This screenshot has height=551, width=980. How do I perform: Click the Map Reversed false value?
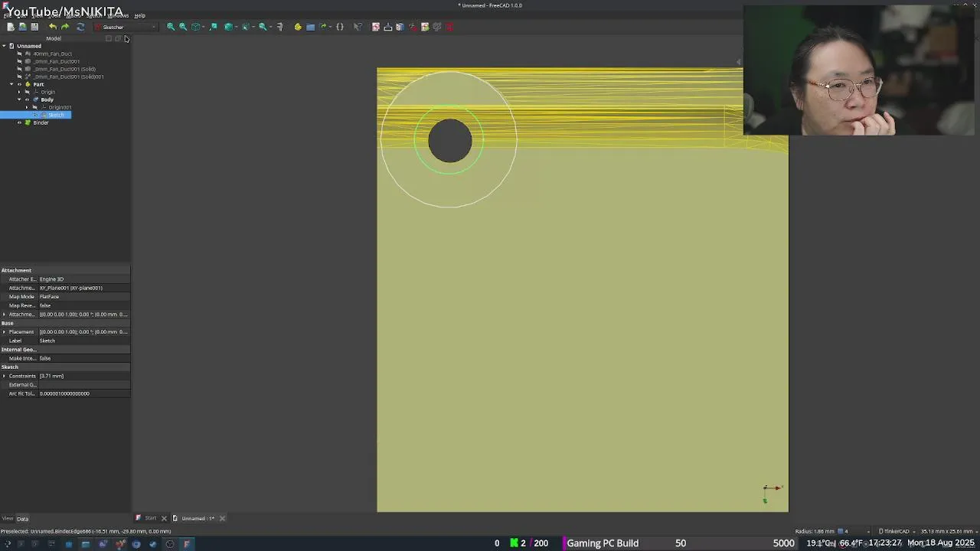coord(84,305)
